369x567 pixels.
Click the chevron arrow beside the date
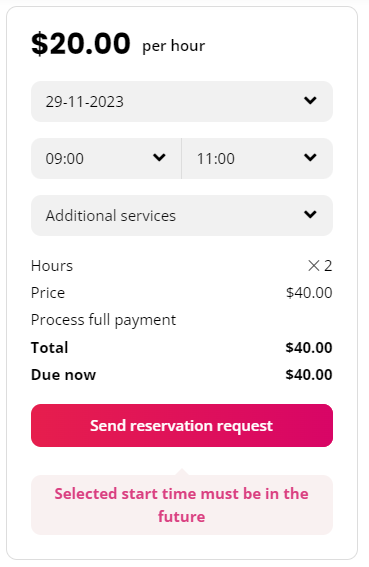(x=310, y=101)
